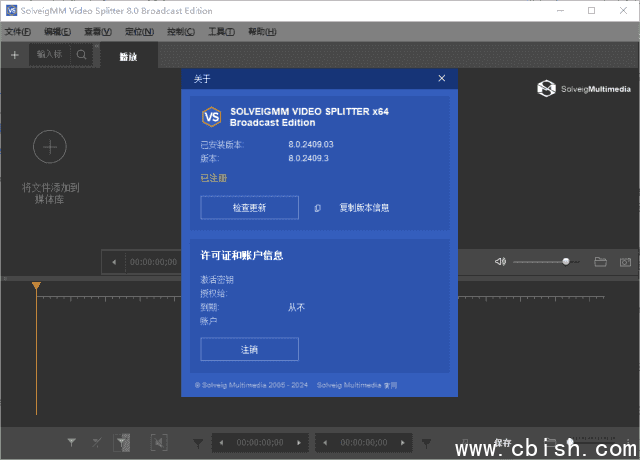Mute audio with the speaker icon
This screenshot has height=460, width=640.
point(500,261)
